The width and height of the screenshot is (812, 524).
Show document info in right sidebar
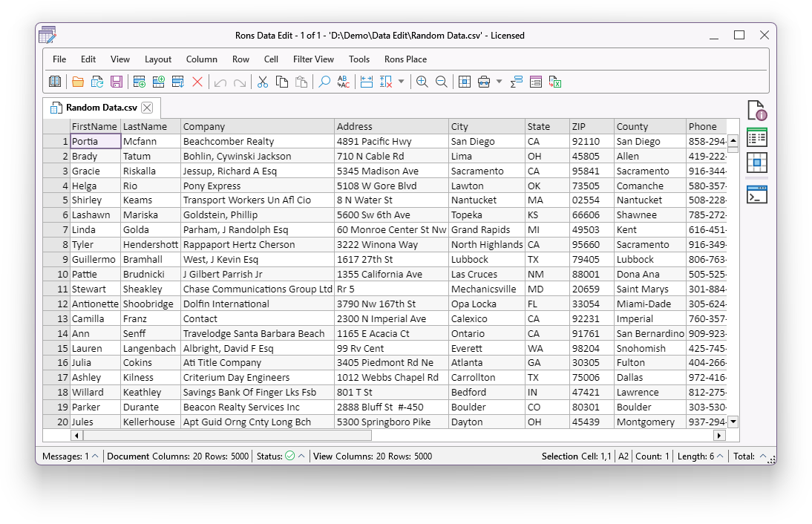coord(757,111)
